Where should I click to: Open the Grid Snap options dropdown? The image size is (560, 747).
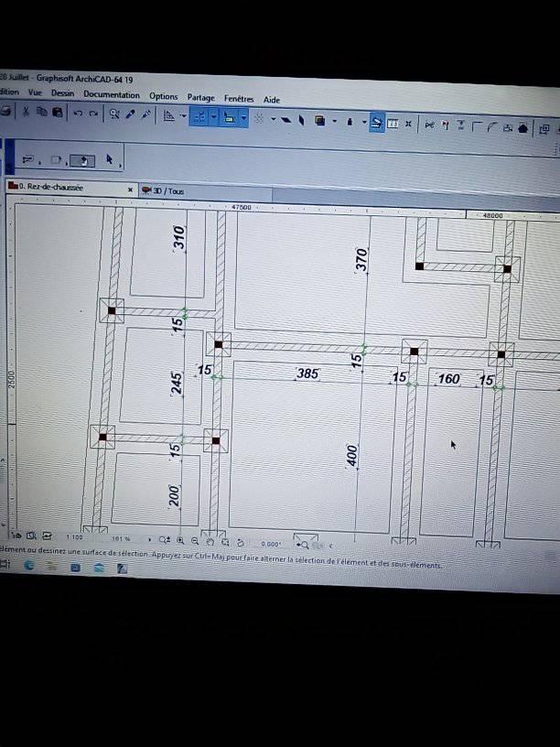243,118
